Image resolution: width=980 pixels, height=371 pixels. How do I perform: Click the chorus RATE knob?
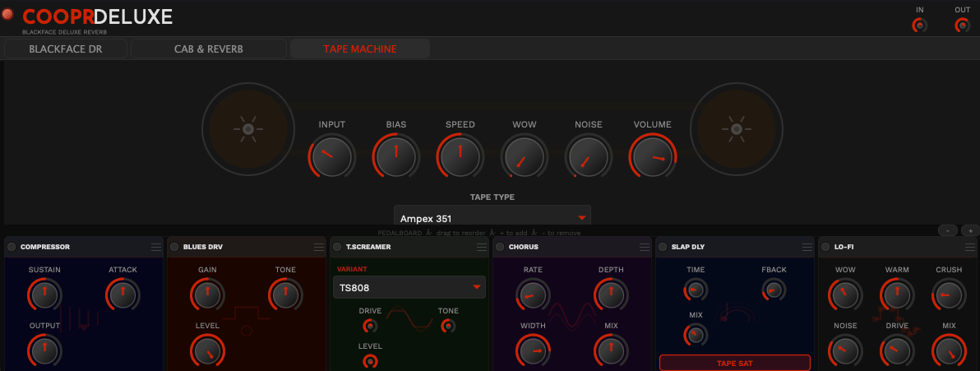tap(533, 295)
